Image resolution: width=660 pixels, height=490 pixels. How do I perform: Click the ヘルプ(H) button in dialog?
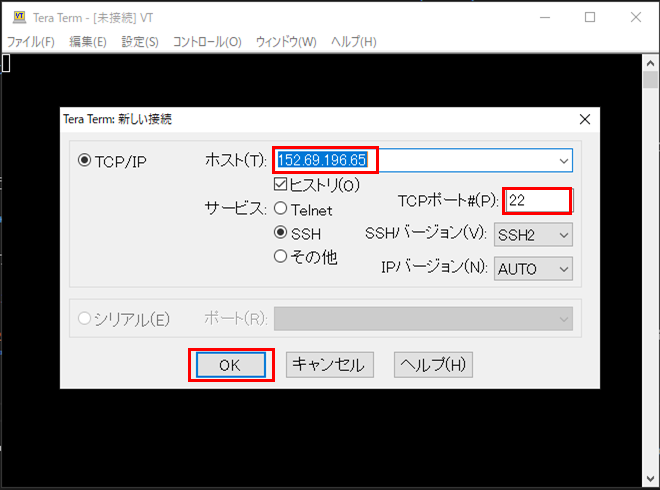coord(433,365)
